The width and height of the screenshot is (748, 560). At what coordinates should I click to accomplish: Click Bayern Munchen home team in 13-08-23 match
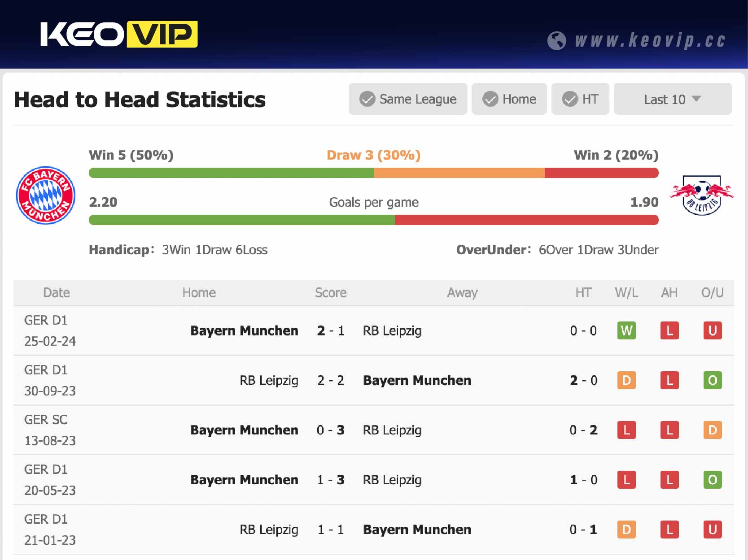coord(244,430)
